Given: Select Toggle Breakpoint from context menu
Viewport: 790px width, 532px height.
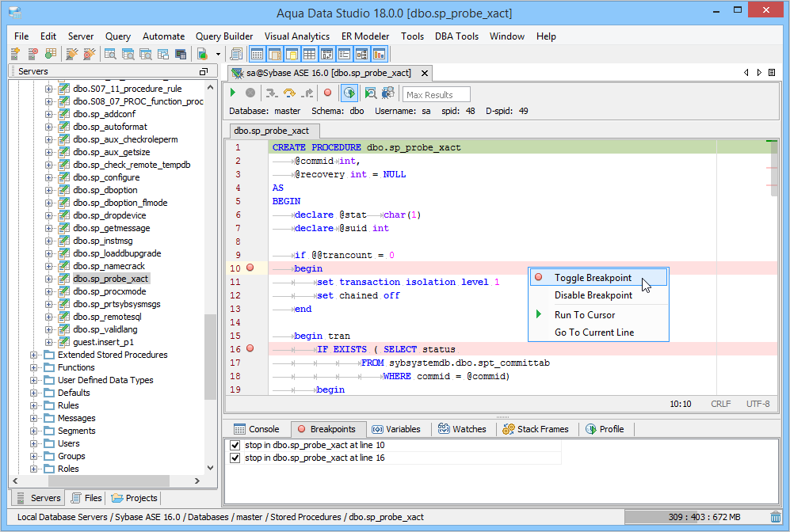Looking at the screenshot, I should (593, 278).
